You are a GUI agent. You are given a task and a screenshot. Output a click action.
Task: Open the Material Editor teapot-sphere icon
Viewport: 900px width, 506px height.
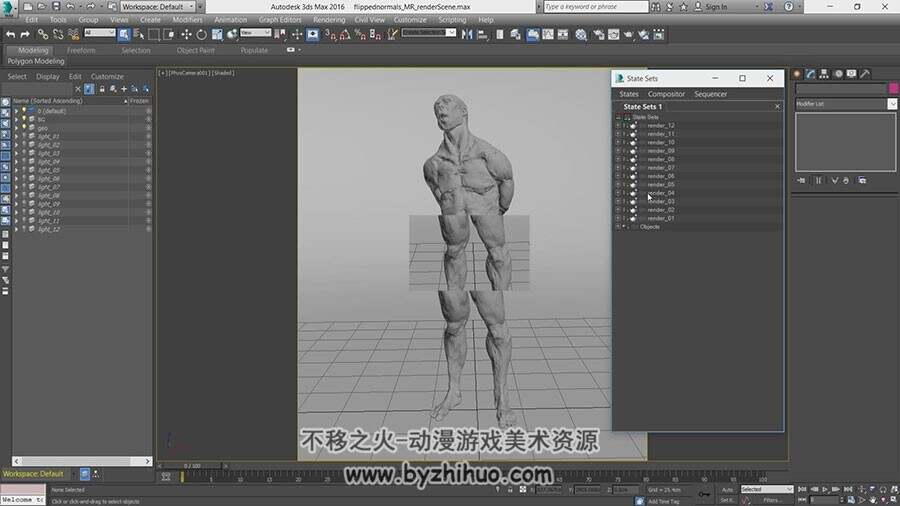(x=581, y=34)
